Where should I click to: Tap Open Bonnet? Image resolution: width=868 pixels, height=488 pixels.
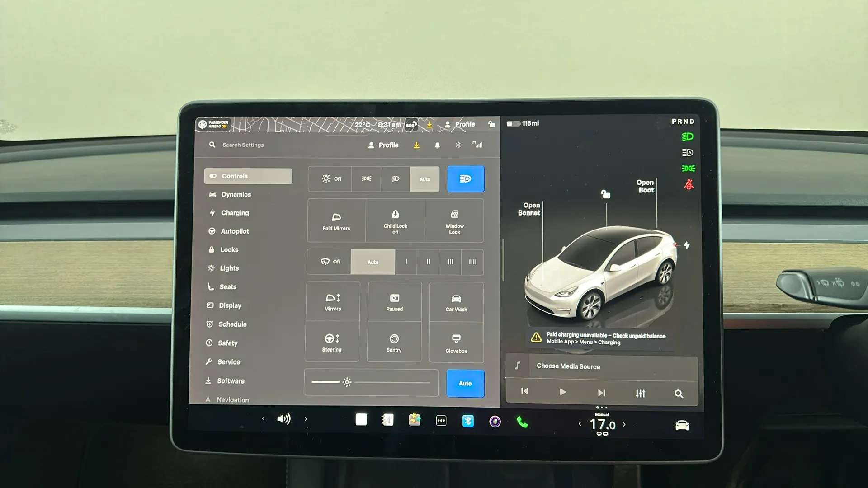[x=529, y=209]
